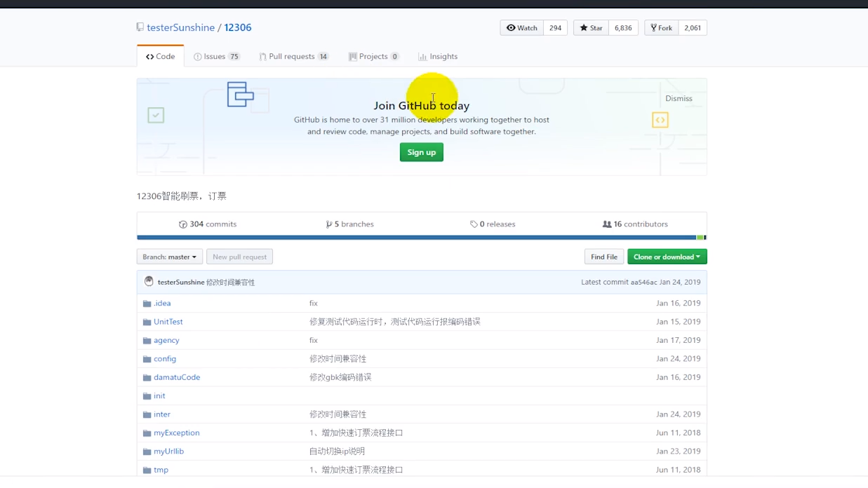
Task: Expand the Branch: master dropdown
Action: 170,257
